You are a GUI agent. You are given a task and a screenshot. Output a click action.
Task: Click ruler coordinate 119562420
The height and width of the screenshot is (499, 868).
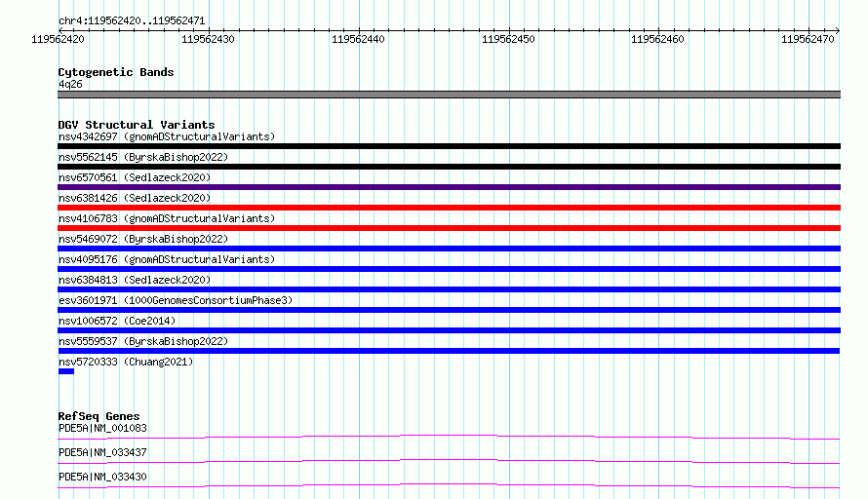click(x=59, y=39)
